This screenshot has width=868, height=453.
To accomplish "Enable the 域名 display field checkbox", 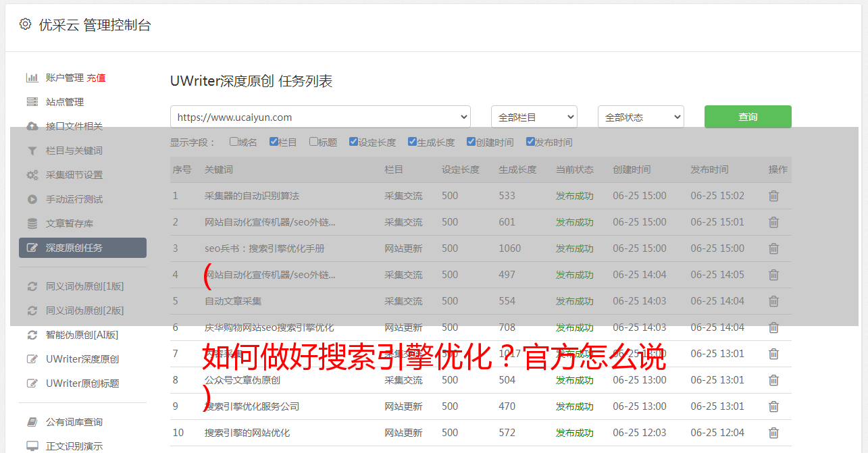I will (234, 142).
